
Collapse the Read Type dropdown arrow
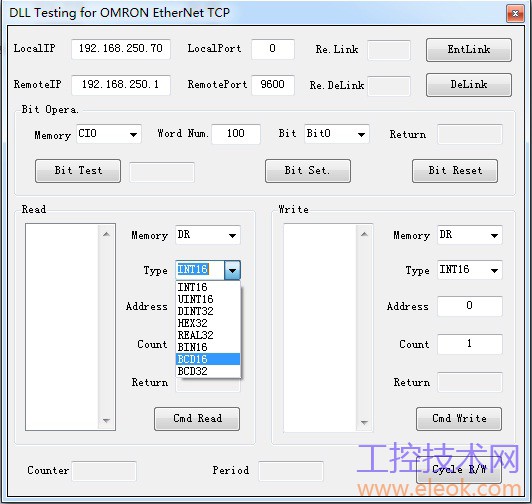coord(232,270)
